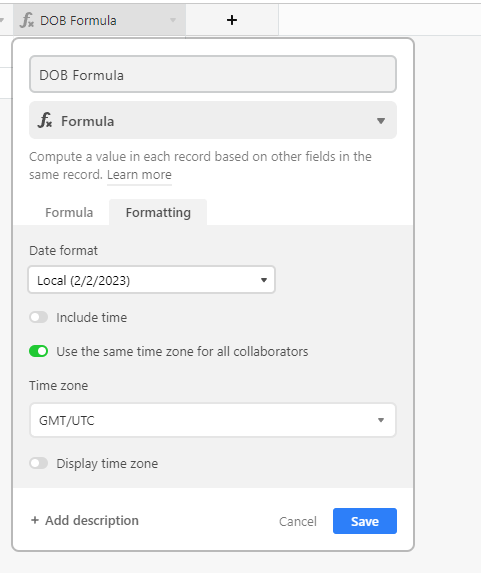The width and height of the screenshot is (481, 573).
Task: Turn on Display time zone toggle
Action: 39,463
